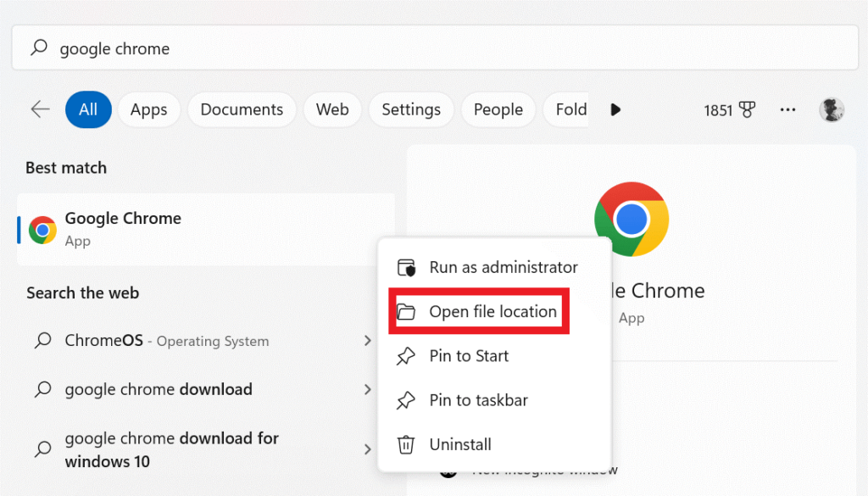Open the three-dot more options menu
This screenshot has height=496, width=868.
787,109
